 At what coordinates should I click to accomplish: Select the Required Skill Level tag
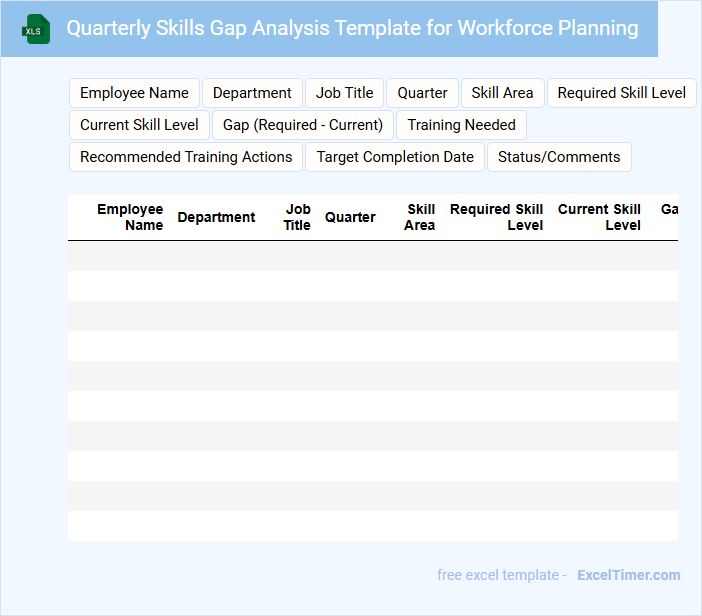coord(621,93)
